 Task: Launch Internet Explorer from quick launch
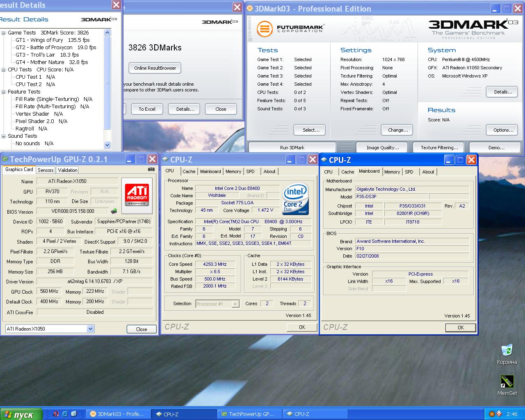tap(65, 414)
